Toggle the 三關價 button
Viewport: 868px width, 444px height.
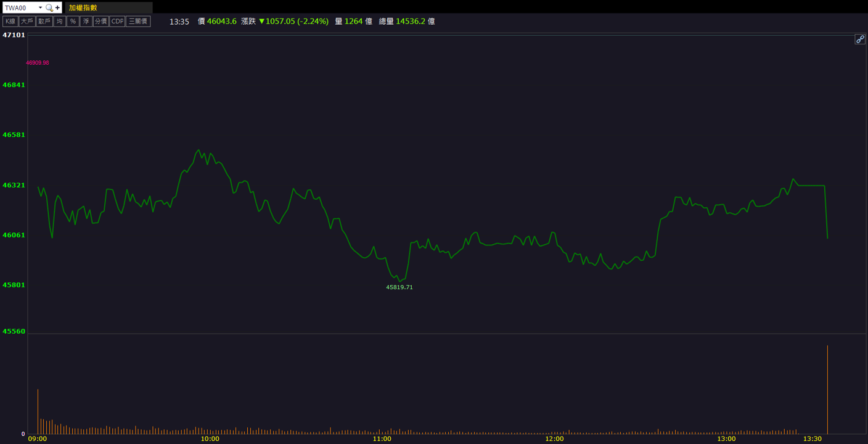pos(138,21)
